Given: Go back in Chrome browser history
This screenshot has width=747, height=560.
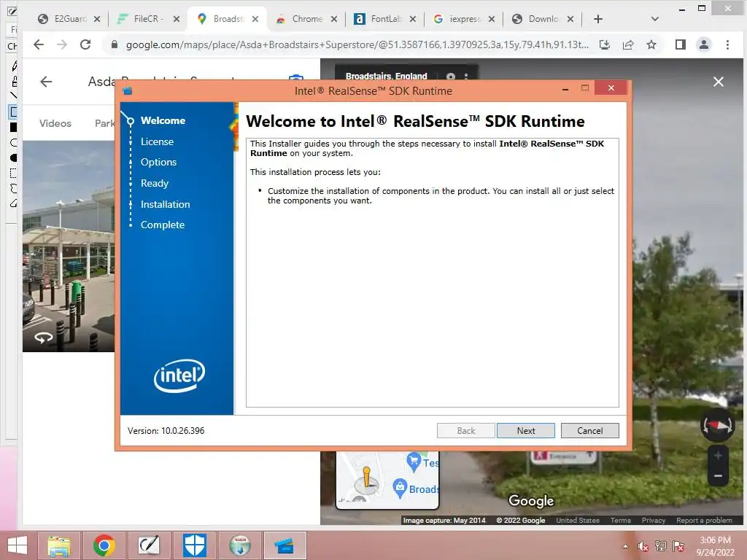Looking at the screenshot, I should (x=39, y=44).
